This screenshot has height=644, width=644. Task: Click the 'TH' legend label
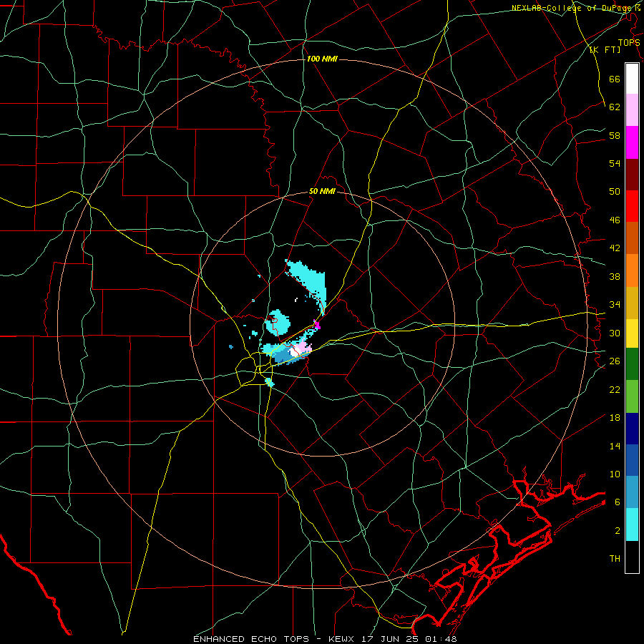615,559
